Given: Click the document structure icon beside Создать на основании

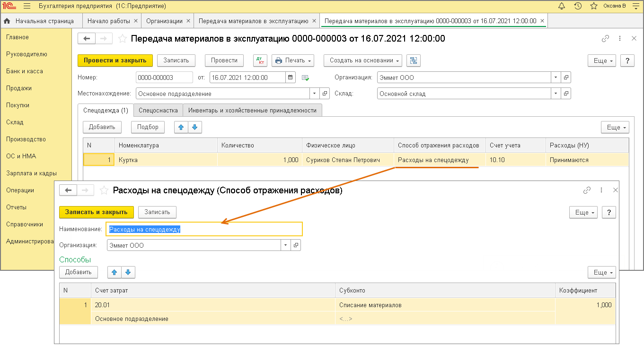Looking at the screenshot, I should click(x=413, y=60).
